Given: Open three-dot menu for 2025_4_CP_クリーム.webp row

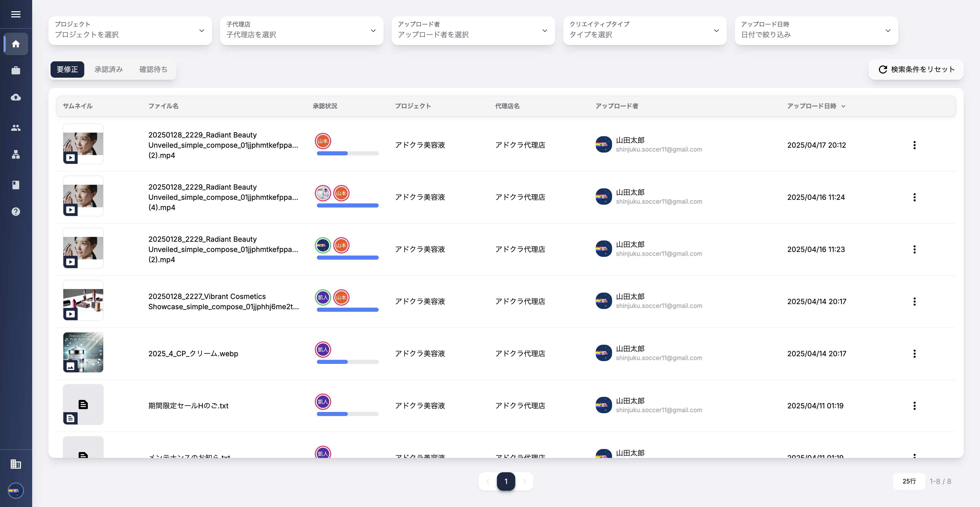Looking at the screenshot, I should 914,354.
